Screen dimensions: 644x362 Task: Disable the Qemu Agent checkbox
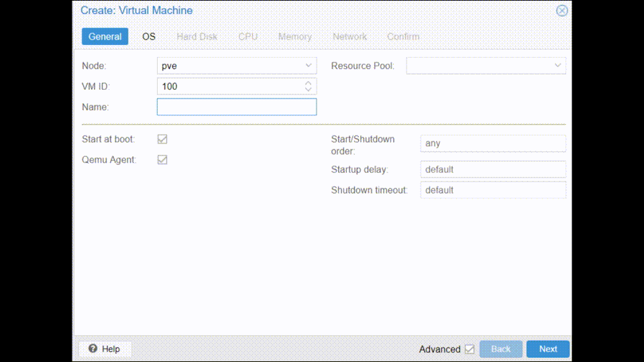coord(162,160)
